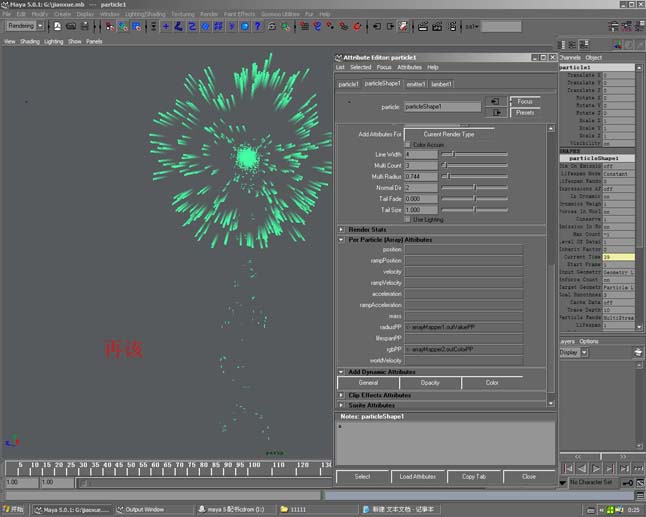The height and width of the screenshot is (517, 646).
Task: Click the Opacity dynamic attribute button
Action: pos(430,383)
